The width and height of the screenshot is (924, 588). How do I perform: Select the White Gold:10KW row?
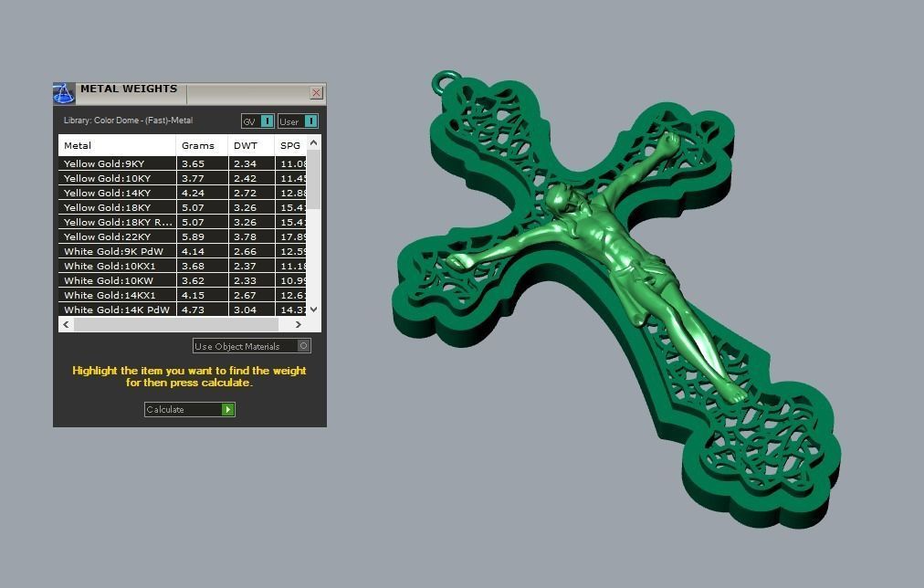click(182, 280)
